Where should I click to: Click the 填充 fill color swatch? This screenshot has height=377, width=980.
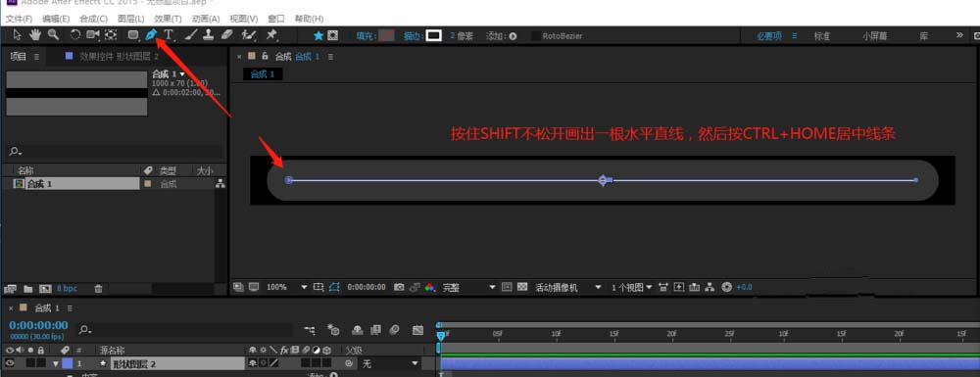(x=386, y=36)
